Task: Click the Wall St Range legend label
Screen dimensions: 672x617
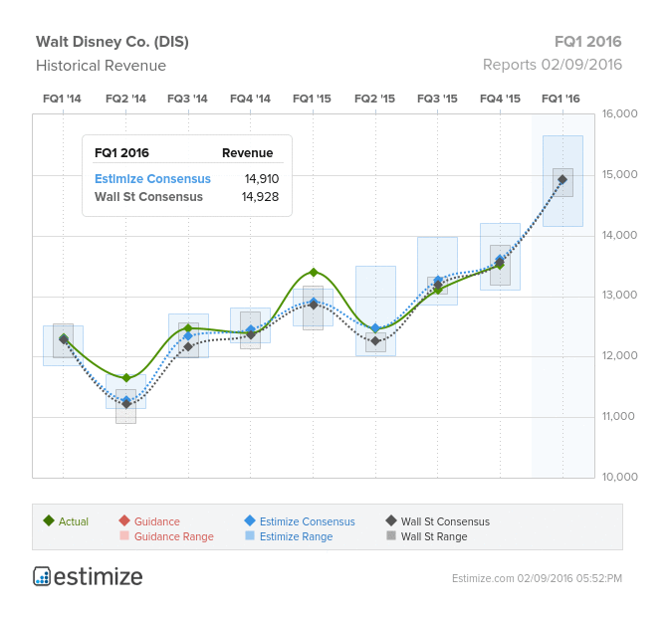Action: (434, 536)
